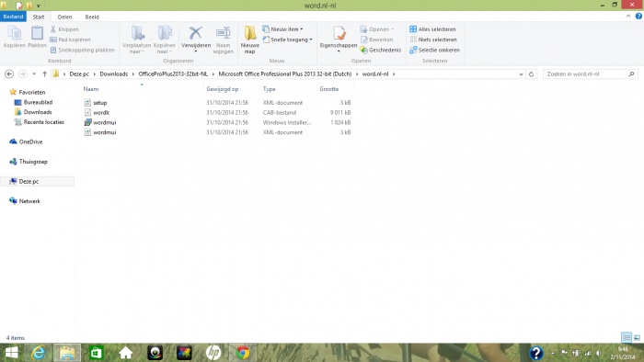Screen dimensions: 644x362
Task: Click Microsoft Office Professional Plus breadcrumb
Action: tap(285, 74)
